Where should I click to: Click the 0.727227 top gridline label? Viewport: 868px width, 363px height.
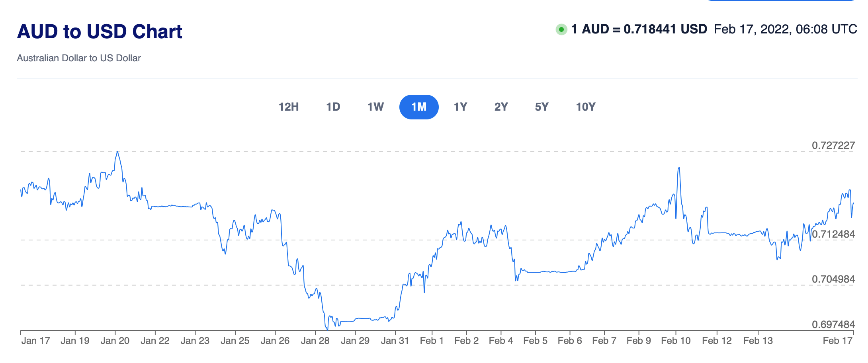click(833, 145)
